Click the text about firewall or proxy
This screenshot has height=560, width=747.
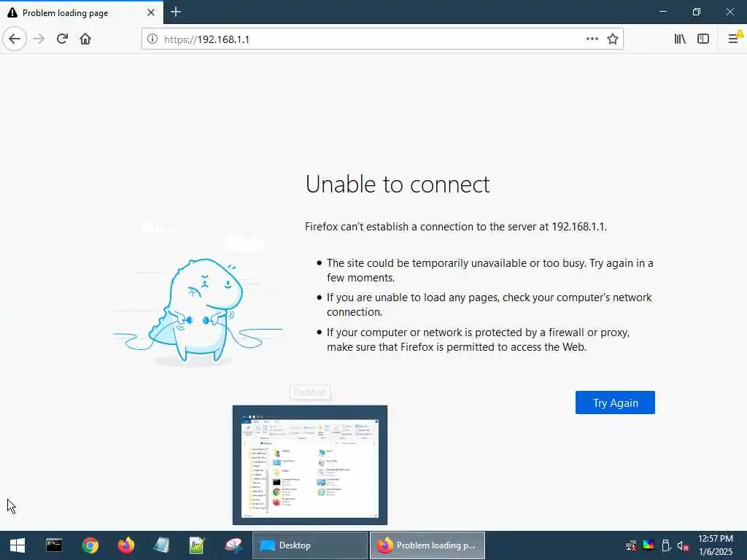coord(479,340)
